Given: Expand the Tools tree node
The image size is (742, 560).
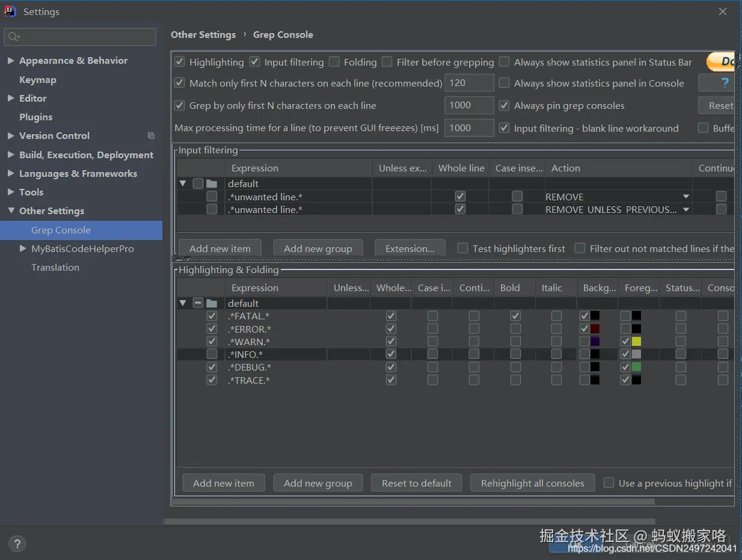Looking at the screenshot, I should coord(11,192).
